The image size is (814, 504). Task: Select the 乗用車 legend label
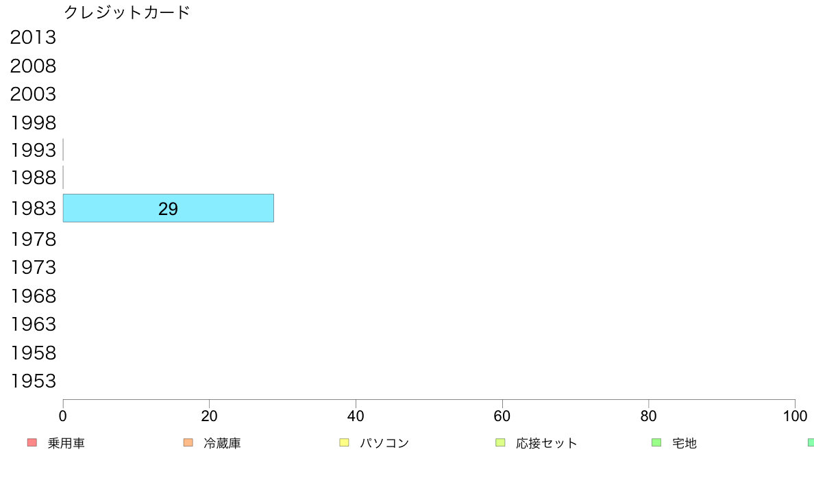(x=66, y=443)
